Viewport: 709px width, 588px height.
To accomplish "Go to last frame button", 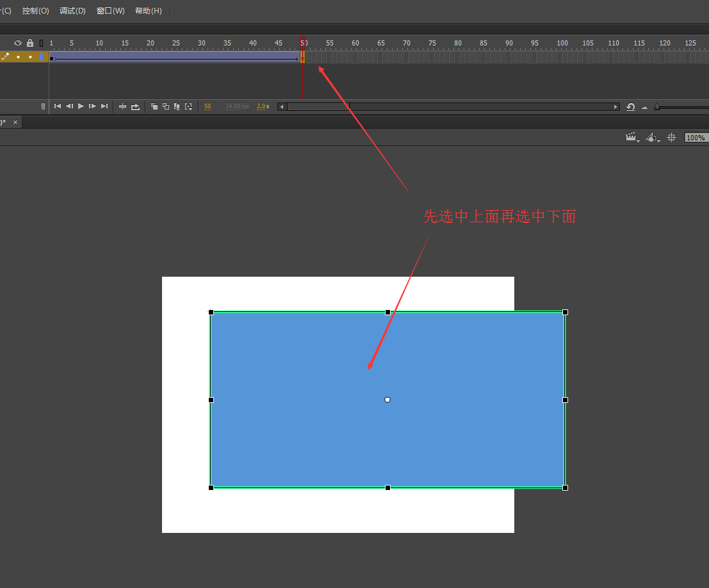I will tap(104, 106).
